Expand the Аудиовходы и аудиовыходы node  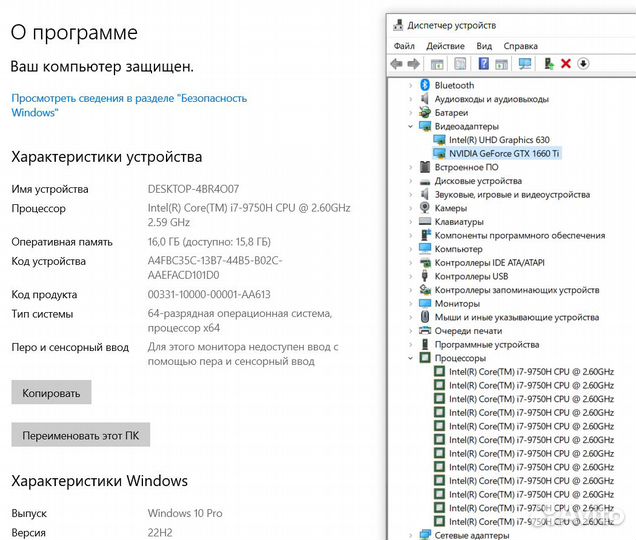tap(410, 99)
